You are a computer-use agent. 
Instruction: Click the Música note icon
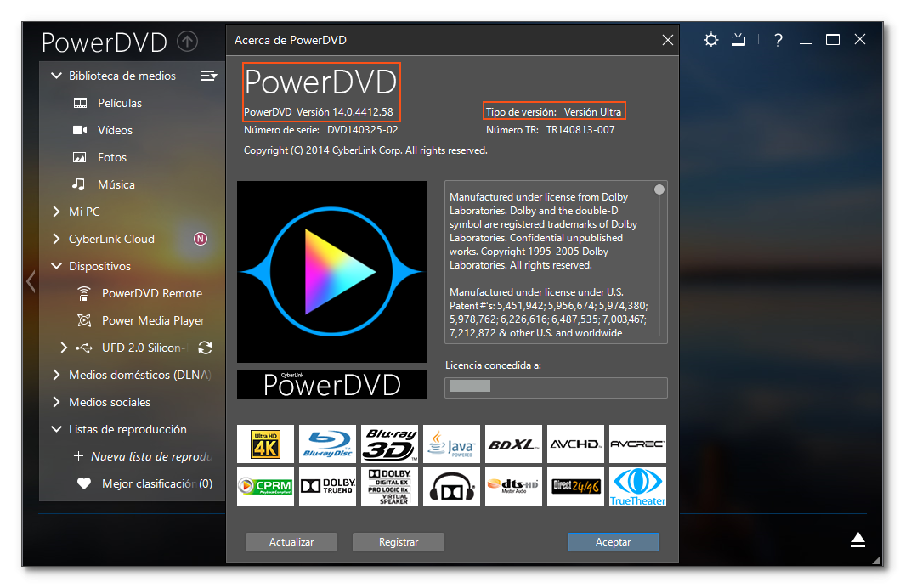click(x=78, y=184)
